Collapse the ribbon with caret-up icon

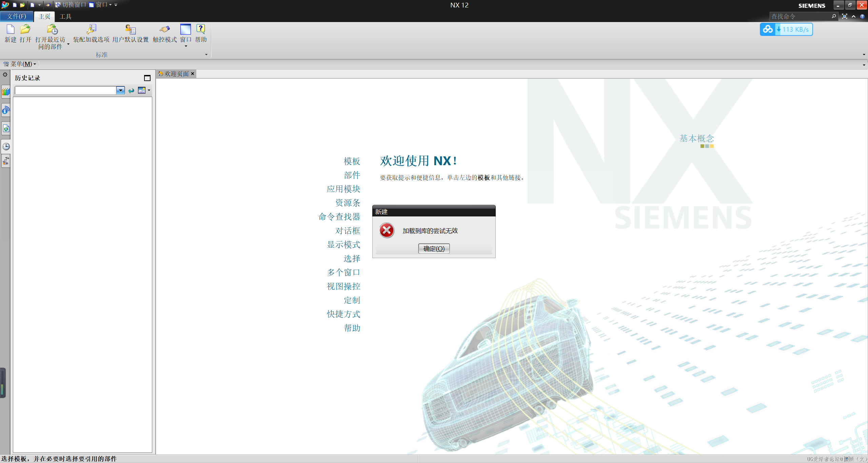[853, 16]
